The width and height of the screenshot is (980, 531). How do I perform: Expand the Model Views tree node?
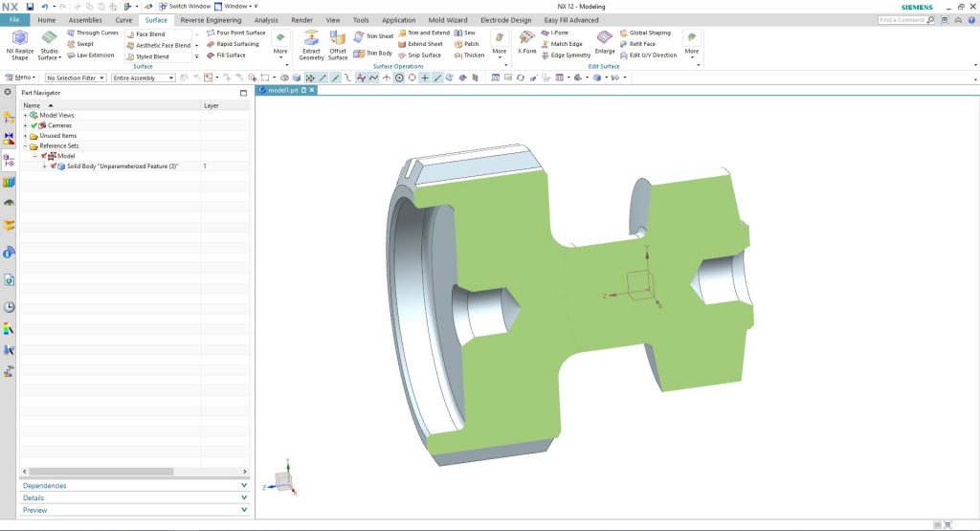point(26,115)
